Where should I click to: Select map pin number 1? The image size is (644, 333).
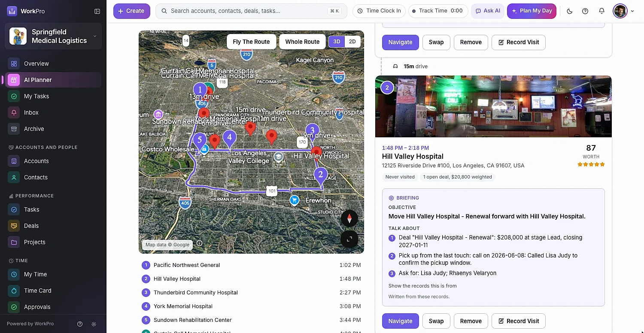tap(200, 91)
